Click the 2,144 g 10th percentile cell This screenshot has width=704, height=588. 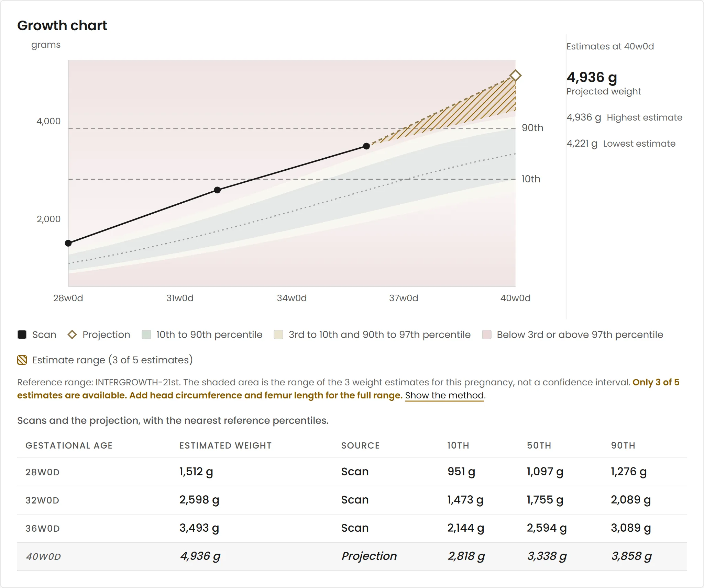[x=466, y=528]
